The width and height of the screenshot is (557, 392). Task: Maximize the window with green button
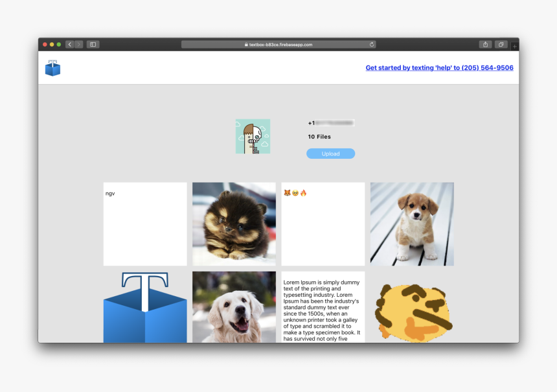pyautogui.click(x=59, y=45)
